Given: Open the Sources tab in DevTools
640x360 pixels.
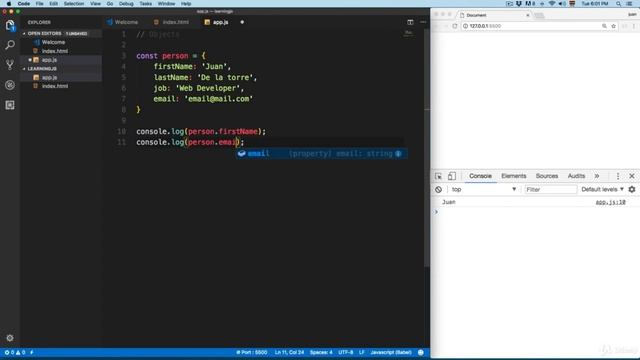Looking at the screenshot, I should point(547,176).
